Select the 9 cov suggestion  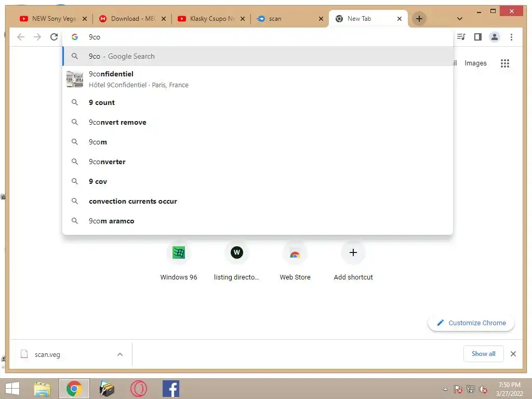(x=258, y=181)
